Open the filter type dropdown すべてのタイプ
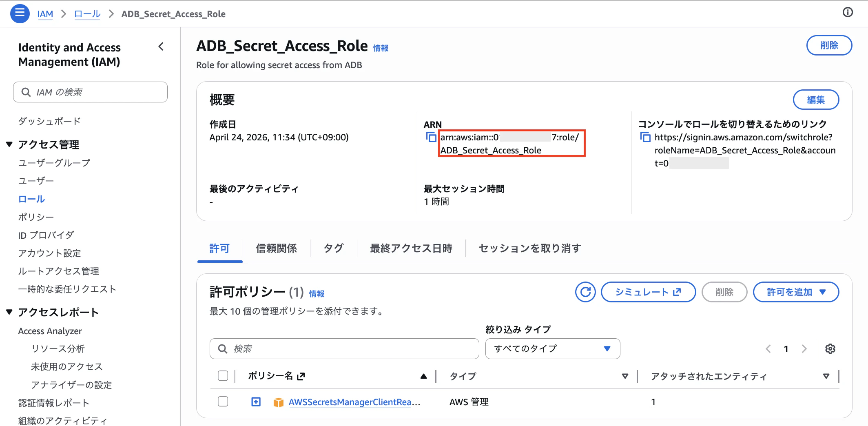 553,349
